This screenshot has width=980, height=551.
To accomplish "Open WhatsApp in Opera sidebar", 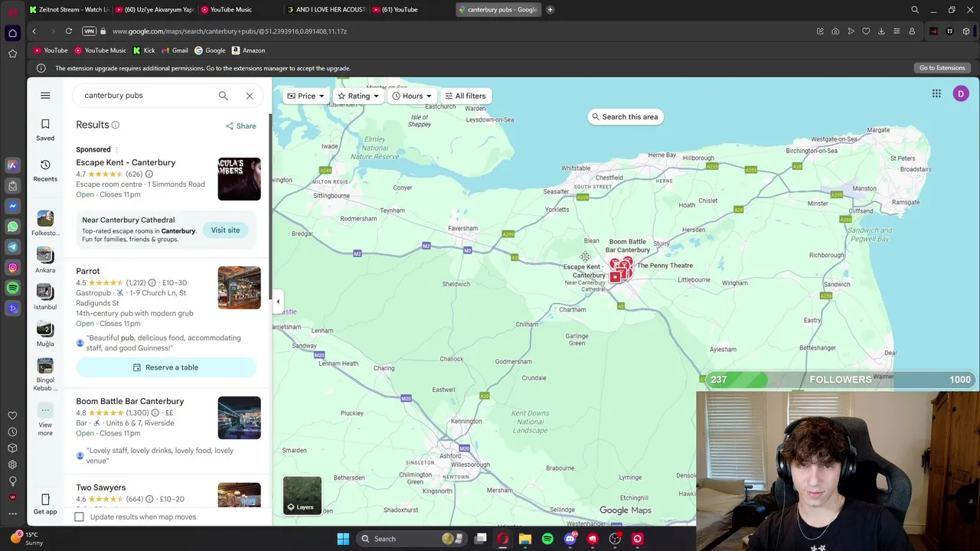I will click(x=13, y=227).
